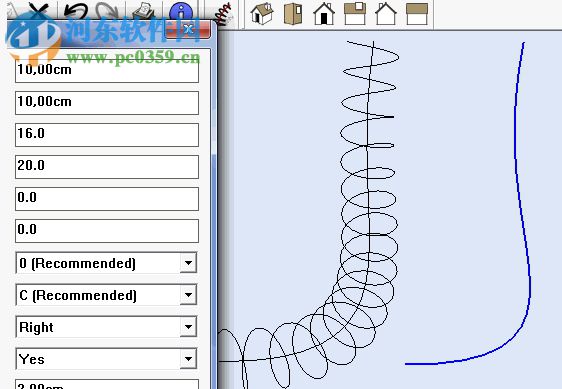Click the topmost 10,00cm input field

107,70
